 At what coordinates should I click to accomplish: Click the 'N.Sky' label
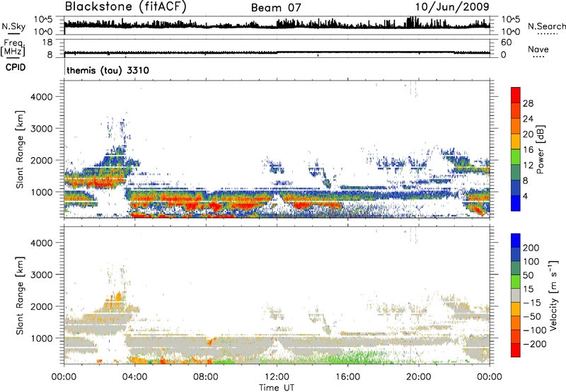pos(13,26)
